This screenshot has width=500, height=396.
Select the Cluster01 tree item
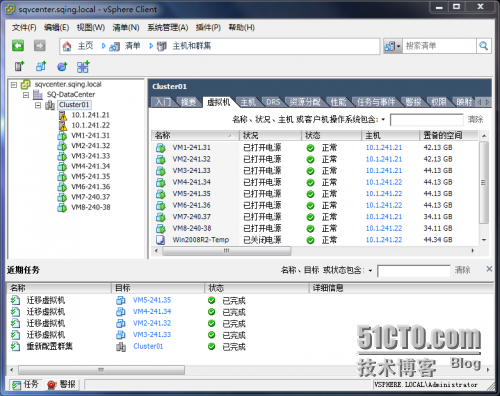[x=74, y=105]
